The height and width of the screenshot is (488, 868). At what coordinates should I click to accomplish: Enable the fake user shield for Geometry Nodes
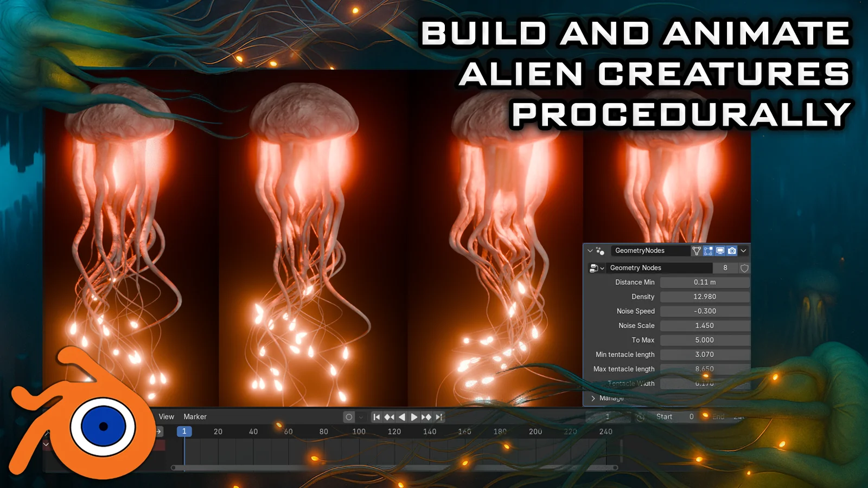(744, 268)
